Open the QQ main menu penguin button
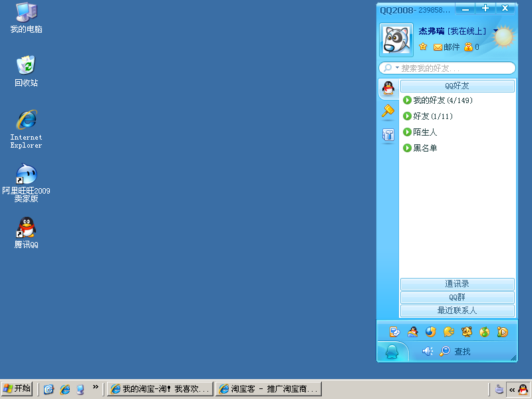This screenshot has width=532, height=399. pyautogui.click(x=392, y=352)
